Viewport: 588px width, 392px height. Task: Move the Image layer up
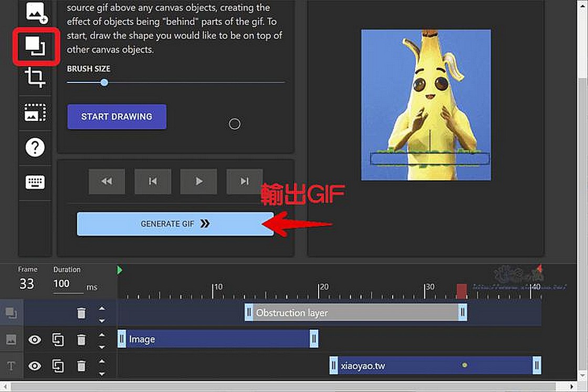pos(102,335)
